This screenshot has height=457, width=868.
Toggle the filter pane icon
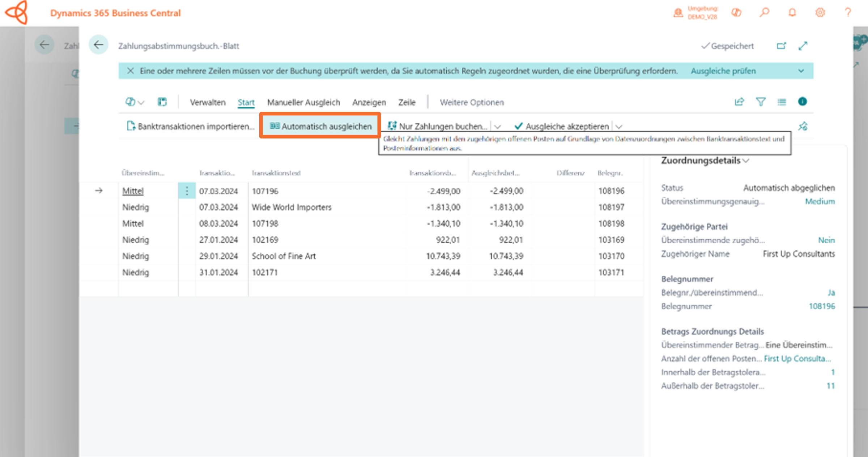tap(761, 102)
